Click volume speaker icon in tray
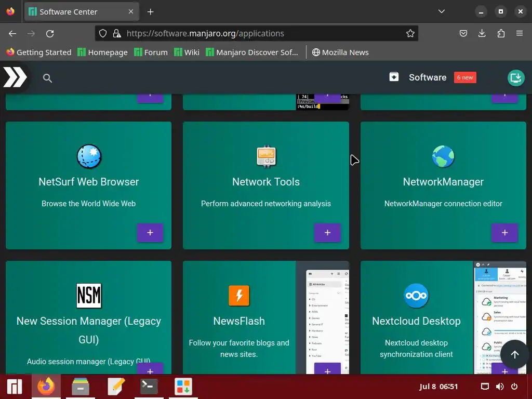 pos(499,387)
